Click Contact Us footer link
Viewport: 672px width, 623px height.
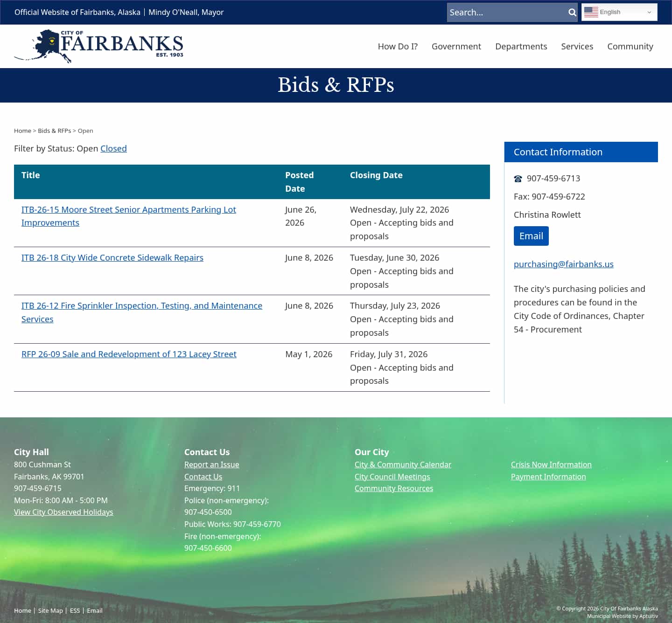(x=203, y=477)
